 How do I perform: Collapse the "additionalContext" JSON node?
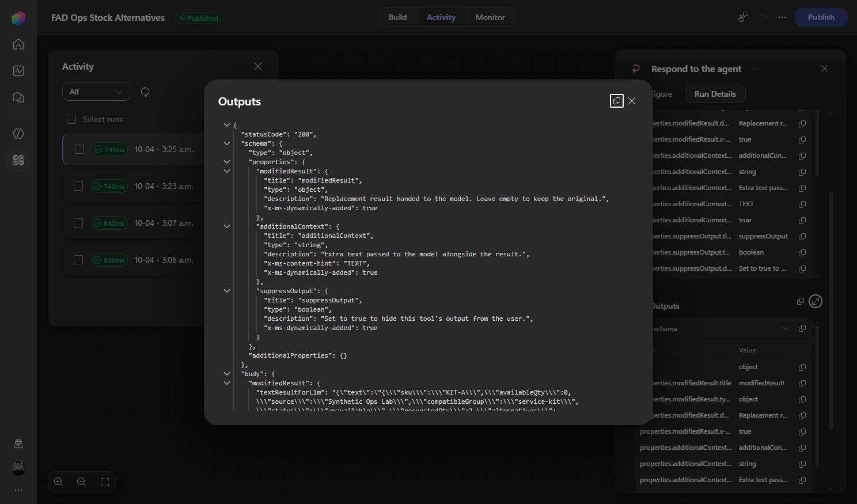(227, 226)
